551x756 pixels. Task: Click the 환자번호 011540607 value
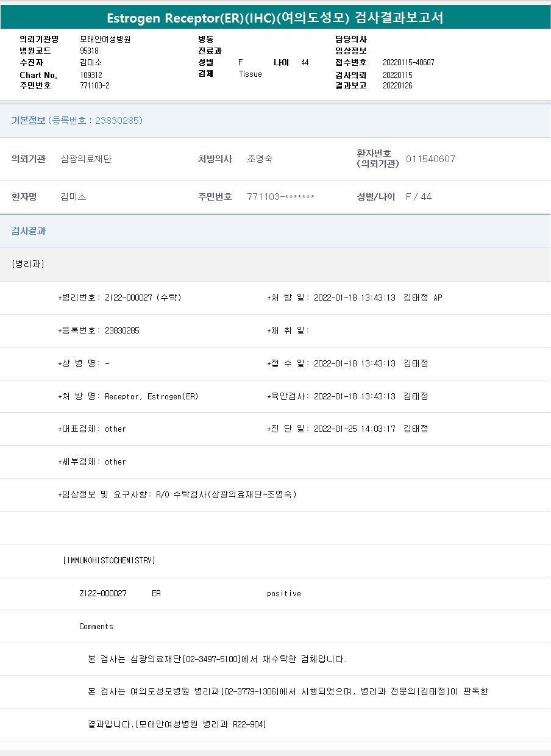pos(430,159)
